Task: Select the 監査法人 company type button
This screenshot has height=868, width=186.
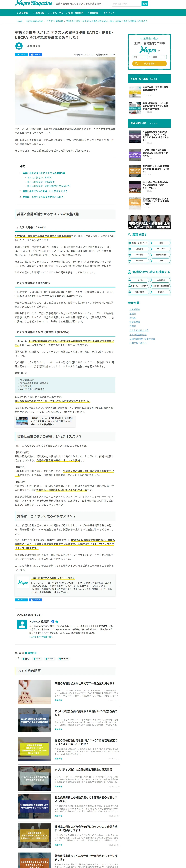Action: (160, 292)
